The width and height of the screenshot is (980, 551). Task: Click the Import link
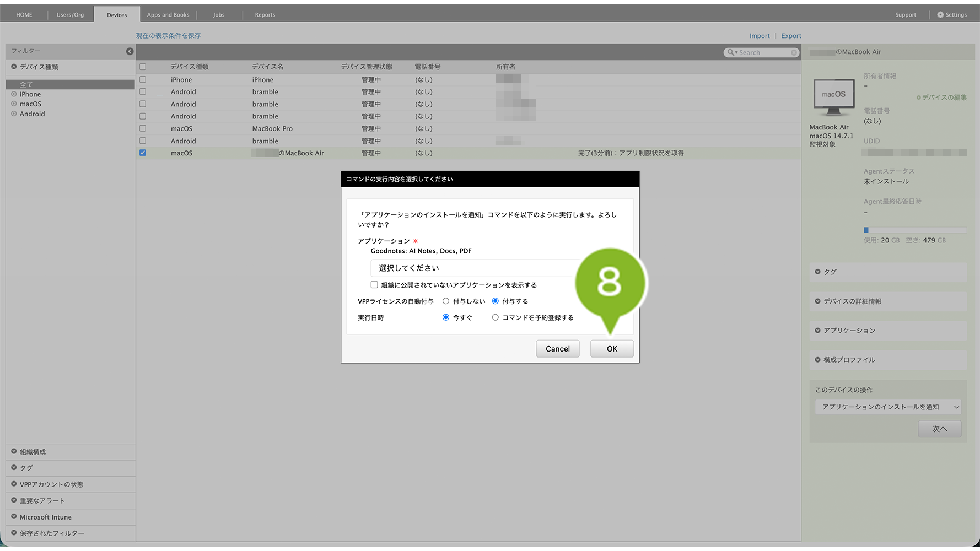(x=760, y=36)
